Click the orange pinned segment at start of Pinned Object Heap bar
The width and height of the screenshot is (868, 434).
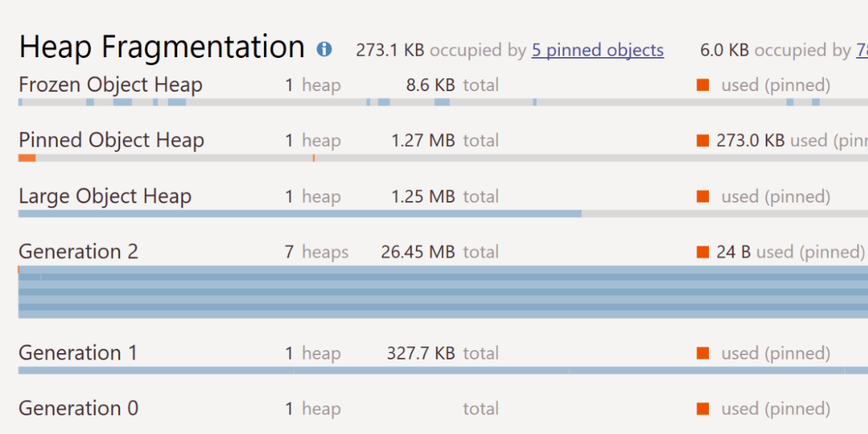pyautogui.click(x=27, y=158)
